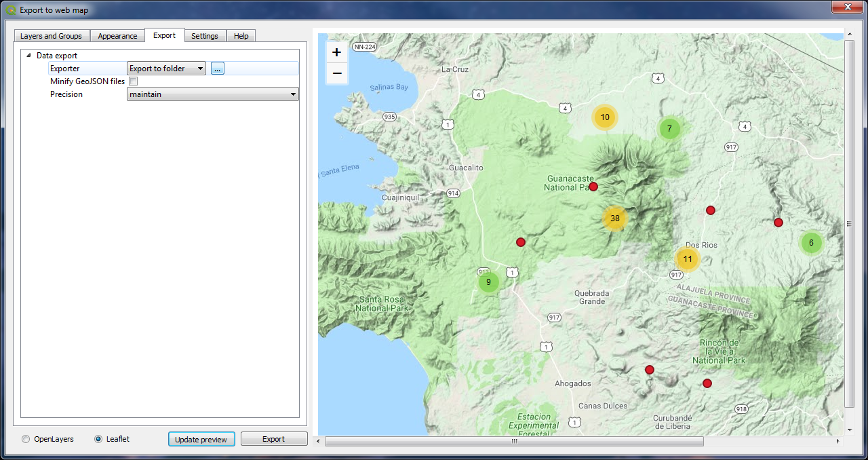Image resolution: width=868 pixels, height=460 pixels.
Task: Select the Data export tree label
Action: (x=57, y=56)
